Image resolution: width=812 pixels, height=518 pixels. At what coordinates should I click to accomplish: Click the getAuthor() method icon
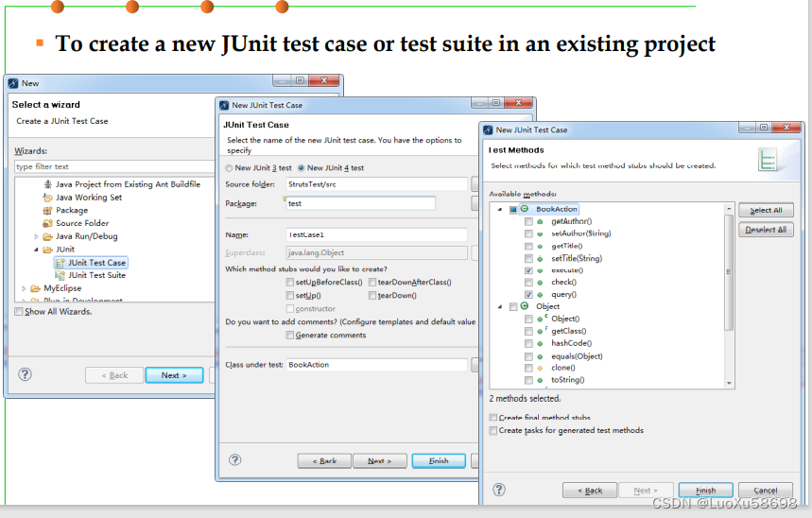[540, 222]
